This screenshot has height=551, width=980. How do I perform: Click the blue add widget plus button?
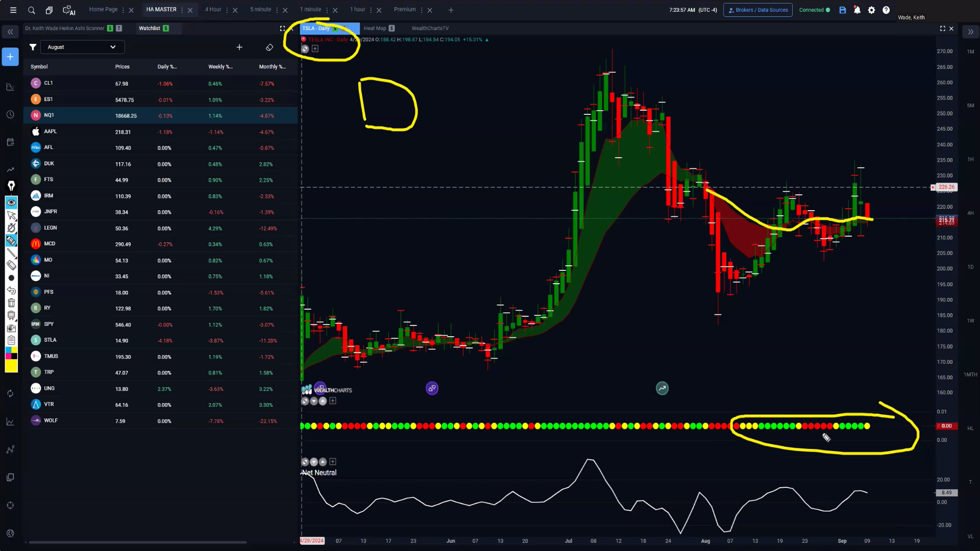10,57
